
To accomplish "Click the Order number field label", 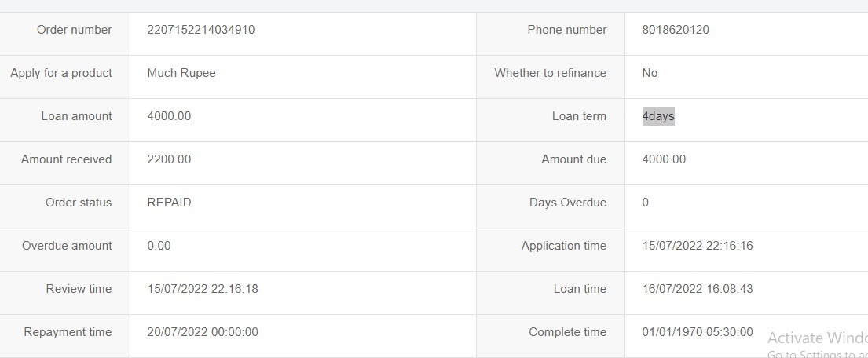I will click(x=75, y=30).
